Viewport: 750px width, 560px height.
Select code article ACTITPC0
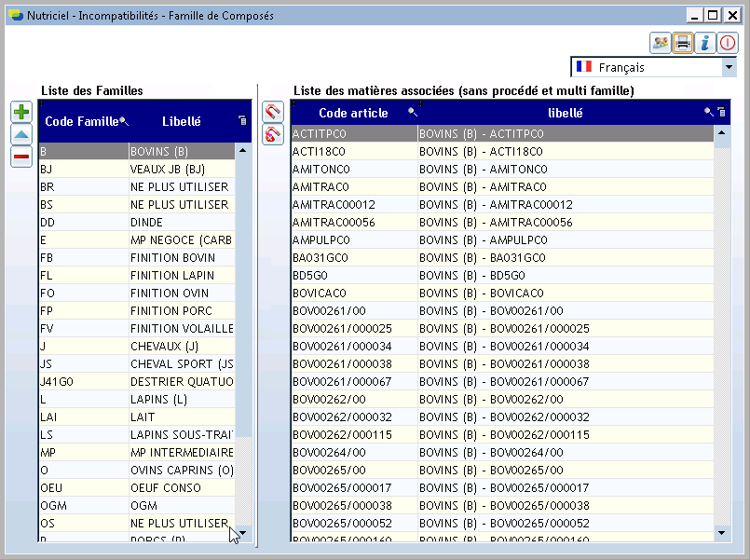tap(354, 134)
